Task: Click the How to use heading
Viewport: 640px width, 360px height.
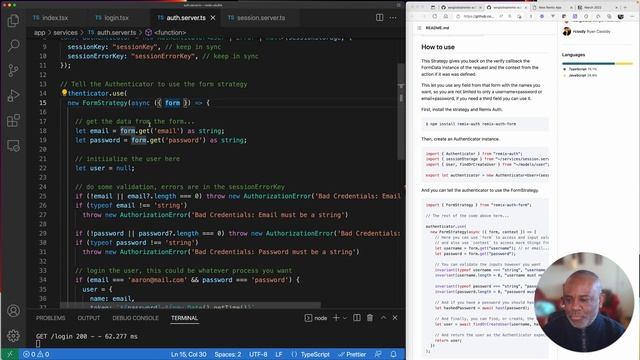Action: 438,47
